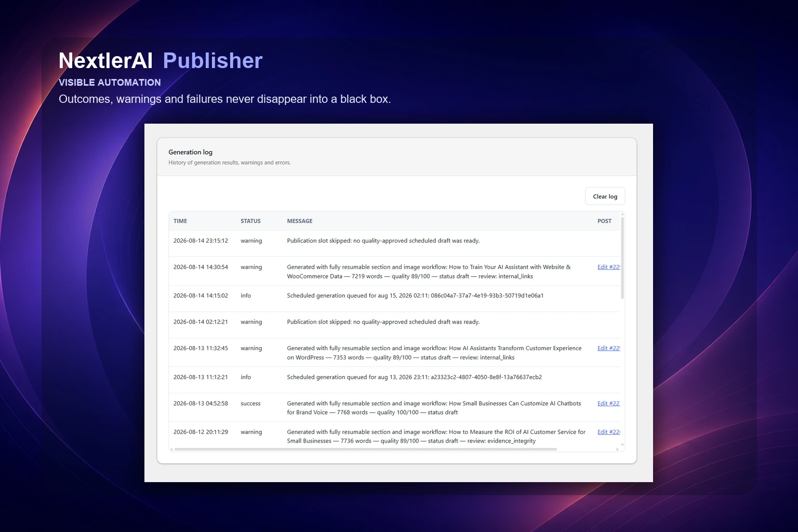The image size is (798, 532).
Task: Click the message about Train Your AI Assistant
Action: pos(429,272)
